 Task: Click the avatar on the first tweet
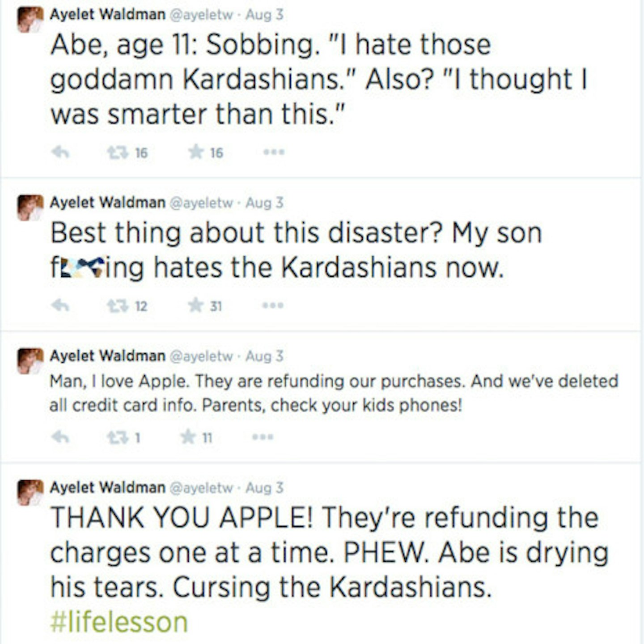(x=30, y=19)
